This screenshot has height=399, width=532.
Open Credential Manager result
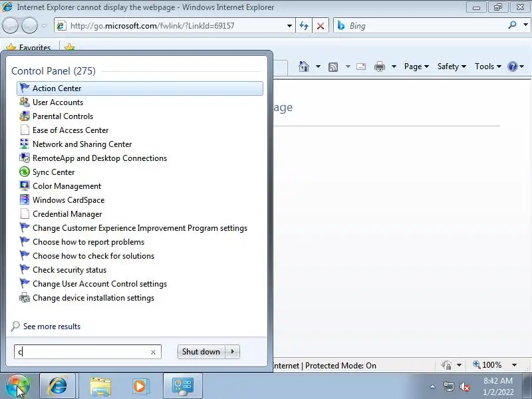click(x=140, y=213)
